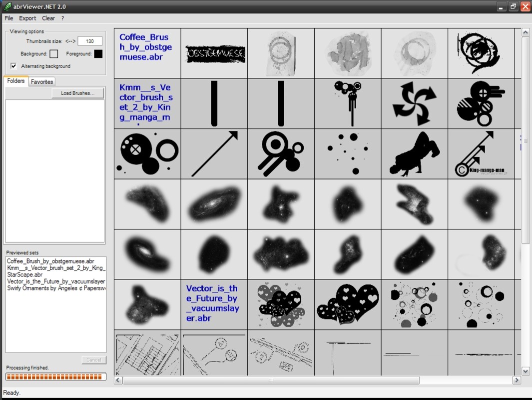Select the scattered black dots brush thumbnail
The height and width of the screenshot is (400, 532).
(x=348, y=154)
